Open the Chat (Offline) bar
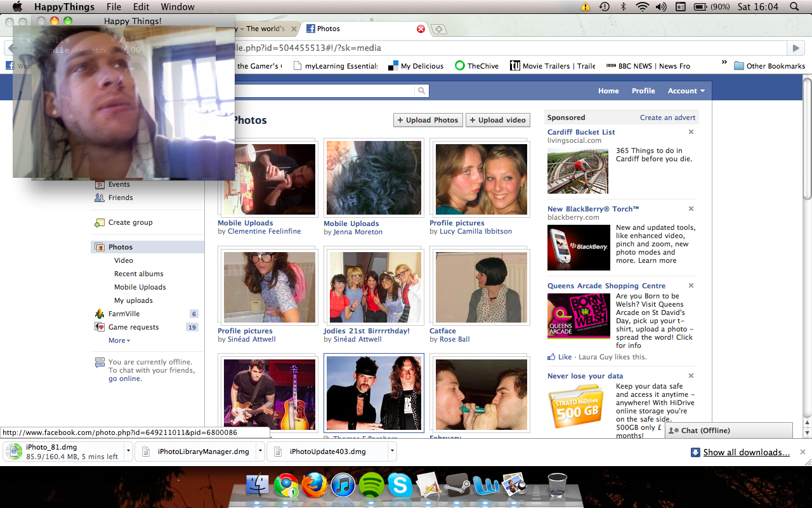Screen dimensions: 812x508 728,431
